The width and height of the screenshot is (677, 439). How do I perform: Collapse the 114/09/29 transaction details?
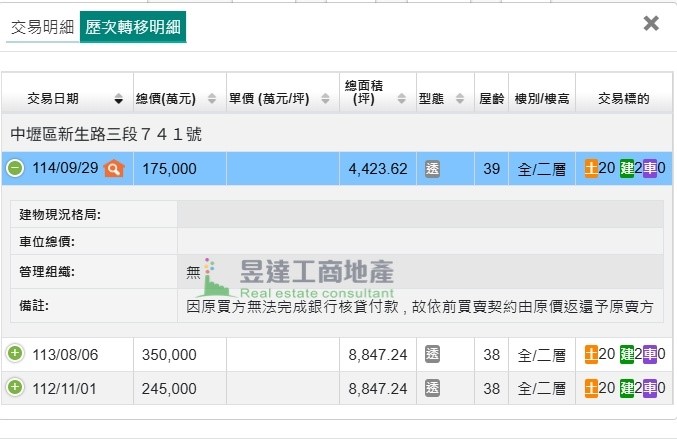[x=15, y=169]
